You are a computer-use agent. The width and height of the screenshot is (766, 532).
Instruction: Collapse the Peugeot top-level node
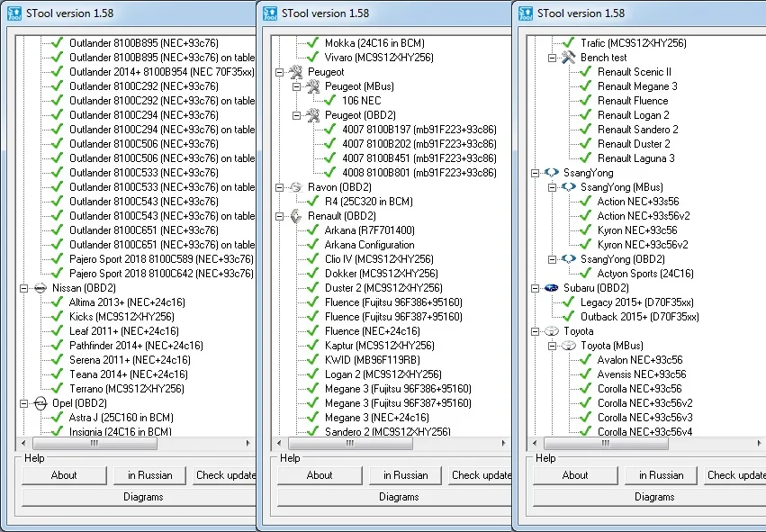(279, 72)
